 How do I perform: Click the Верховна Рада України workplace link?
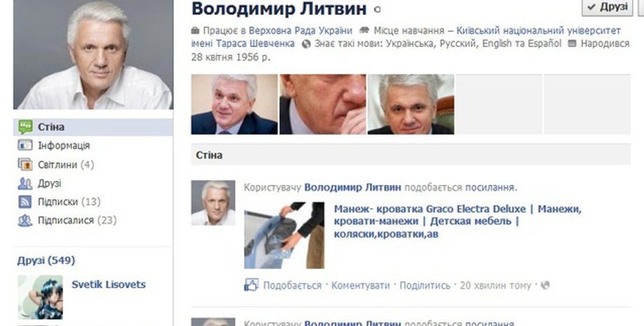(x=300, y=31)
